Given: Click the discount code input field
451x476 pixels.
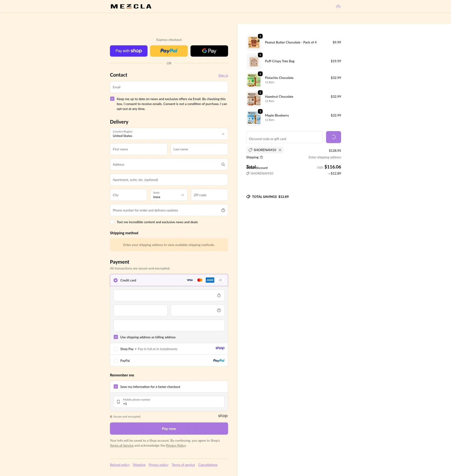Looking at the screenshot, I should [x=284, y=137].
